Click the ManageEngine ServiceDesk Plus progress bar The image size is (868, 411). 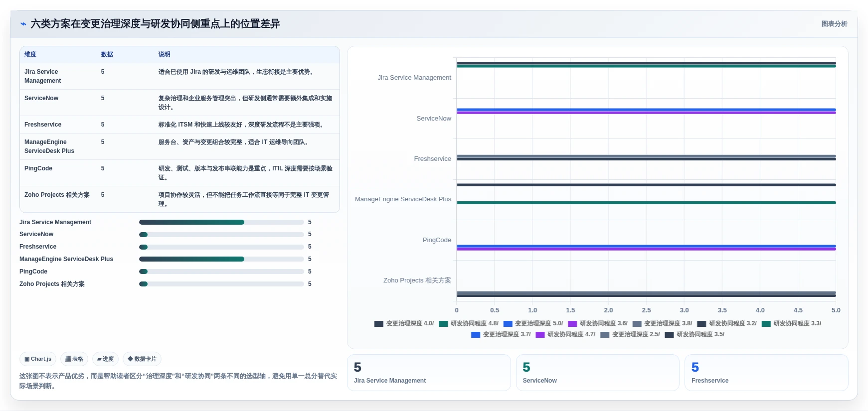tap(221, 259)
